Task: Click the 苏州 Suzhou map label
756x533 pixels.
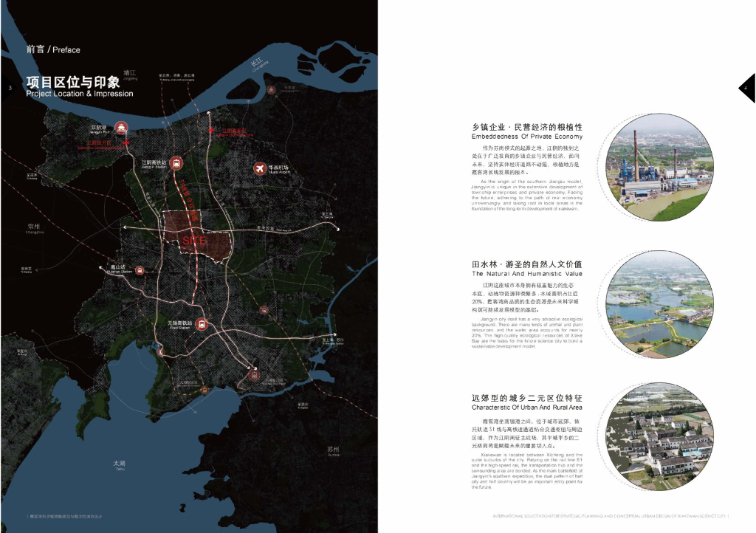Action: pos(333,450)
